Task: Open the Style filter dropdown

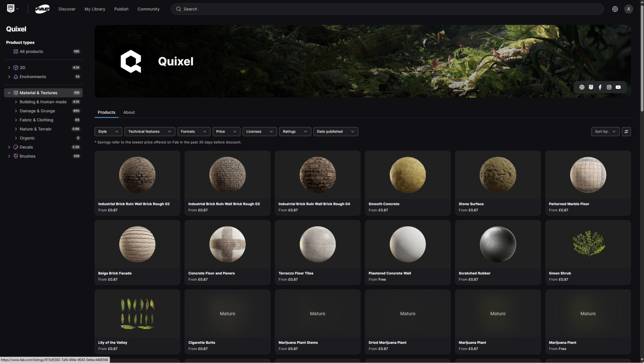Action: coord(108,131)
